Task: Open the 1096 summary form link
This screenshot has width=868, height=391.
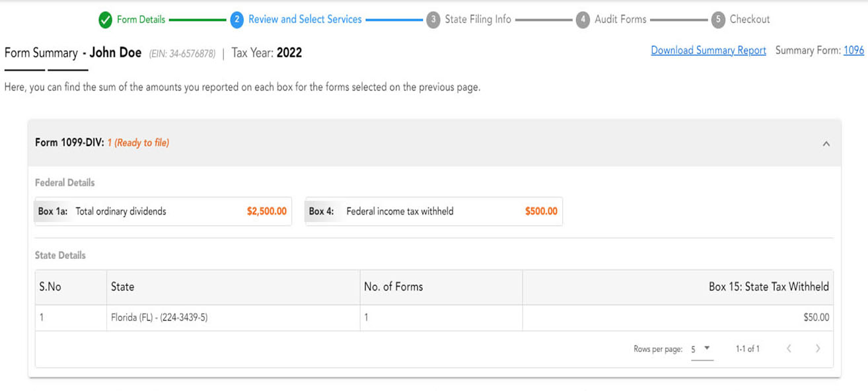Action: pos(853,50)
